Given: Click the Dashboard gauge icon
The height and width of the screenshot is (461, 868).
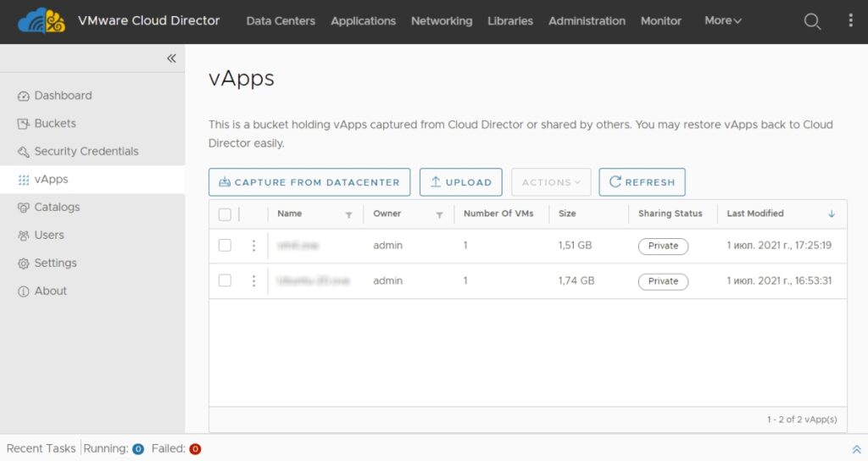Looking at the screenshot, I should coord(23,96).
